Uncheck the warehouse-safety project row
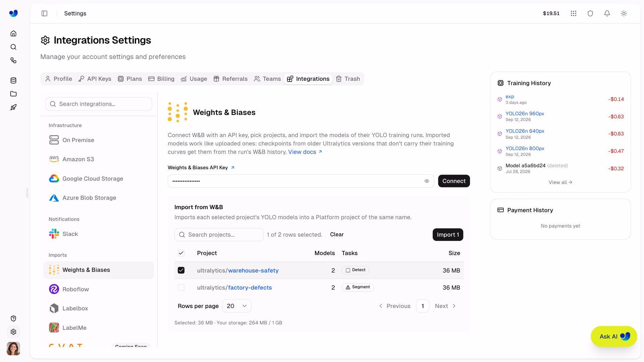Viewport: 644px width, 362px height. pyautogui.click(x=181, y=270)
